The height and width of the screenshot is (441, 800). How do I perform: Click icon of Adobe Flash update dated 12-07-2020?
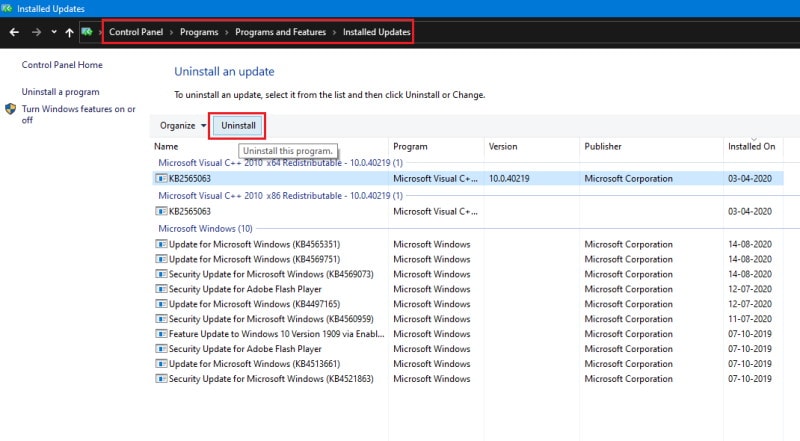click(x=161, y=289)
